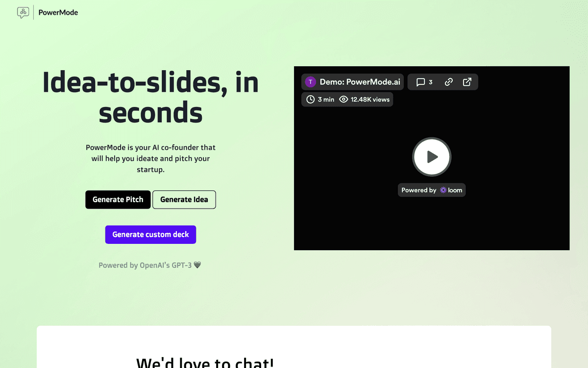Click the clock icon next to 3 min
The width and height of the screenshot is (588, 368).
tap(310, 99)
